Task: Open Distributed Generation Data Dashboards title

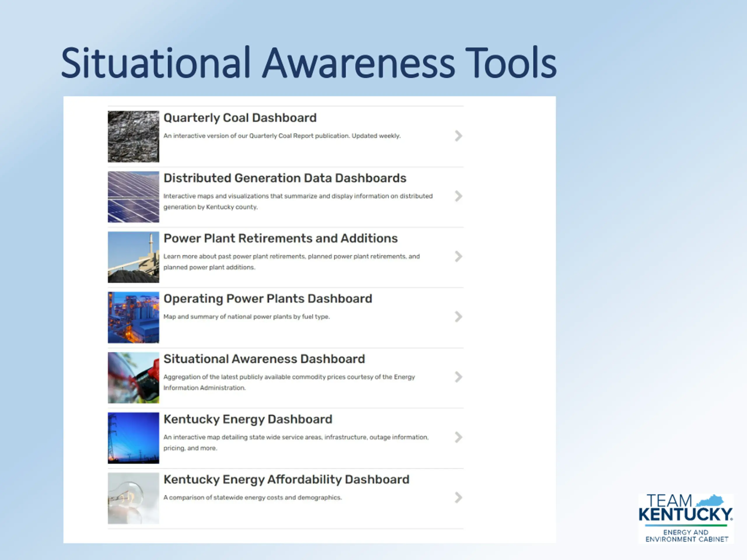Action: (x=285, y=178)
